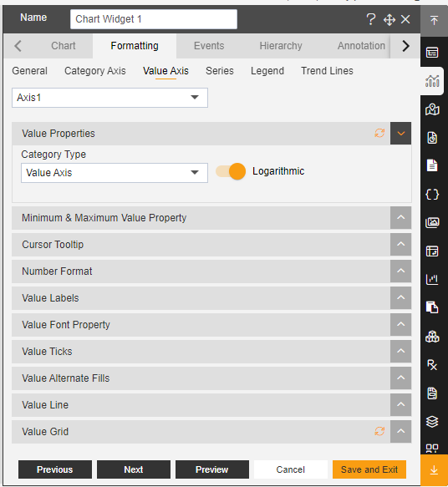
Task: Click the Save and Exit button
Action: click(369, 469)
